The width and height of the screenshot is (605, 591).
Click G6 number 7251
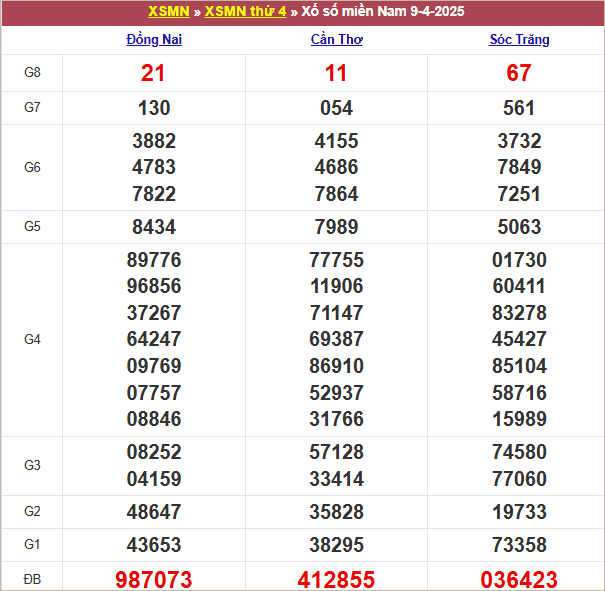519,194
